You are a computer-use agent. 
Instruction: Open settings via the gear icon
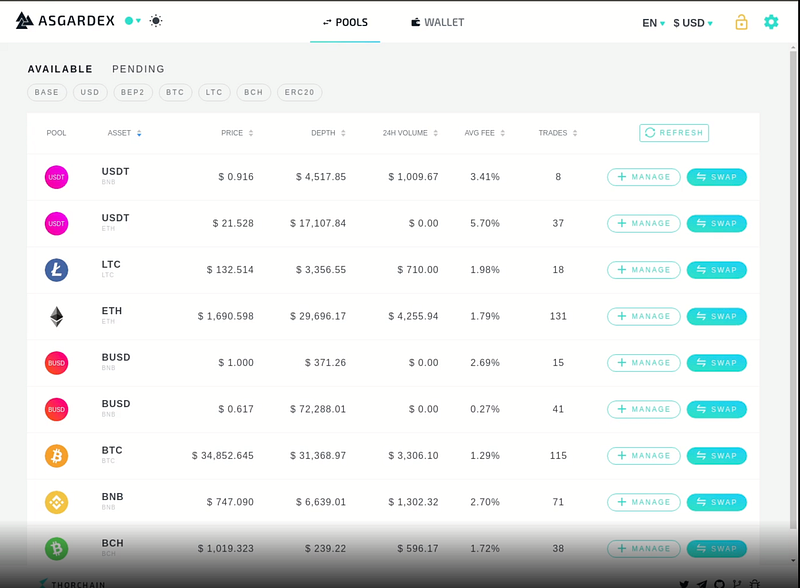tap(771, 22)
